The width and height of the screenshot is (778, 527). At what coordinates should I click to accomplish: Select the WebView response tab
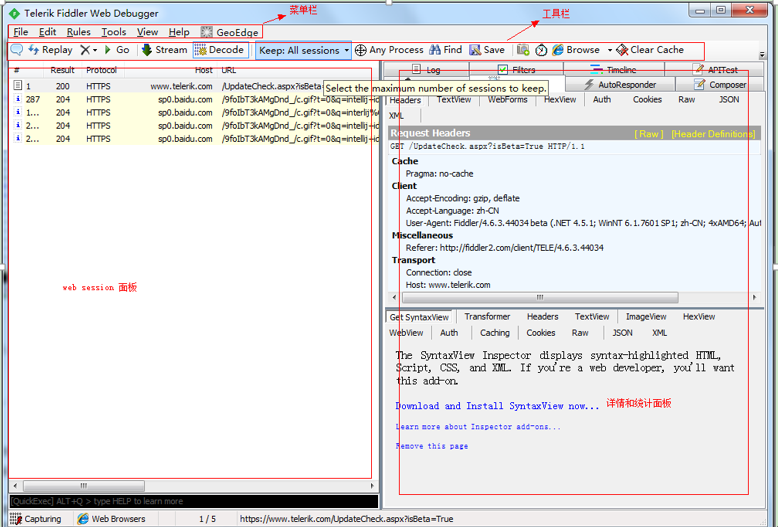pos(406,333)
